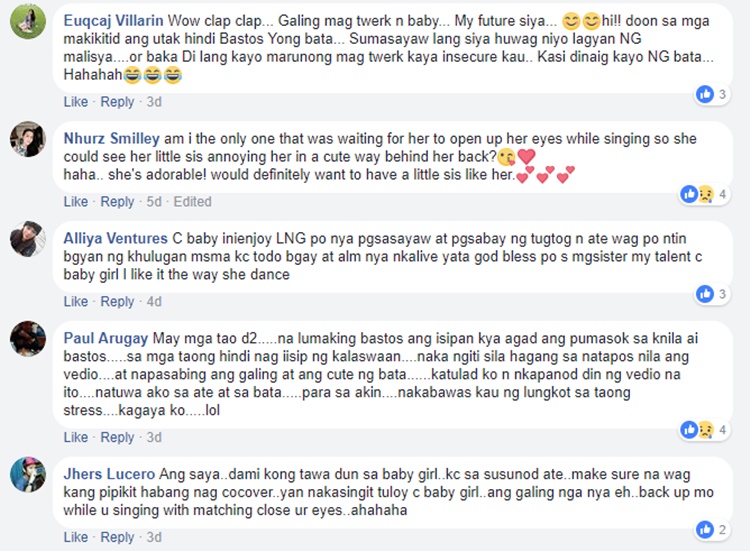
Task: Open the reactions on Paul Arugay's comment
Action: click(x=705, y=430)
